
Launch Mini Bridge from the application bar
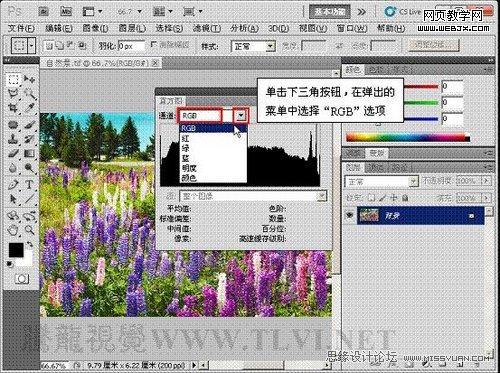point(66,12)
